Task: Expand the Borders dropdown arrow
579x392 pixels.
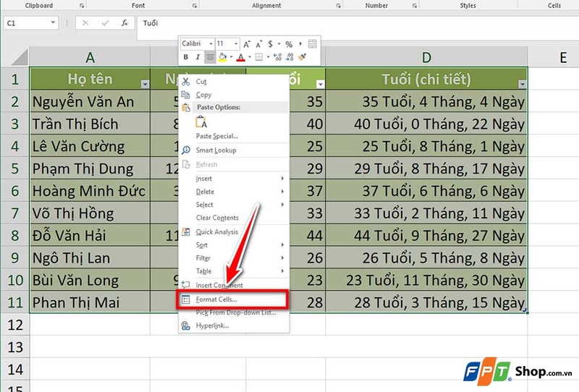Action: pos(268,57)
